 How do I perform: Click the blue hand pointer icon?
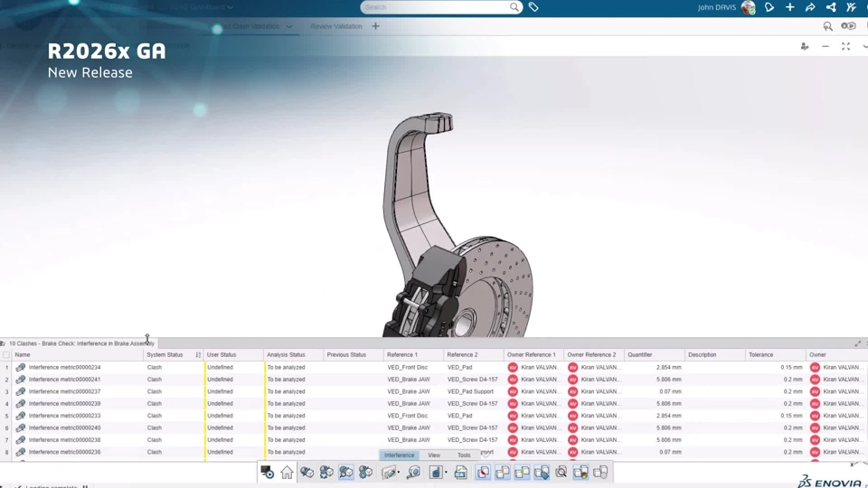[436, 472]
